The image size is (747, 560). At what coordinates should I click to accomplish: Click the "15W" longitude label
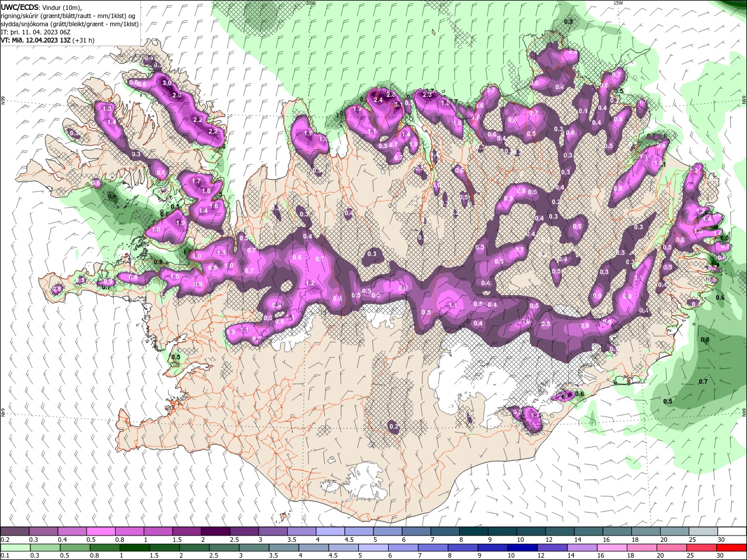618,3
